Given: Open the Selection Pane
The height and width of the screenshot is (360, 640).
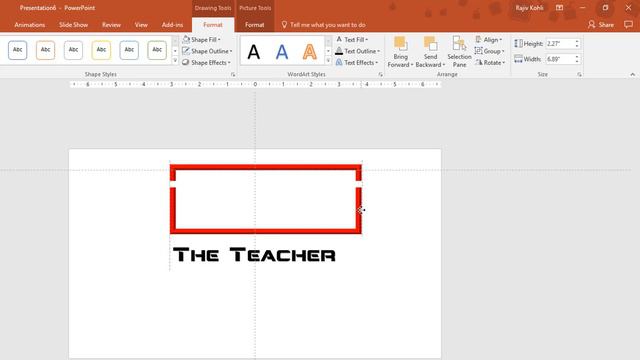Looking at the screenshot, I should [x=459, y=52].
